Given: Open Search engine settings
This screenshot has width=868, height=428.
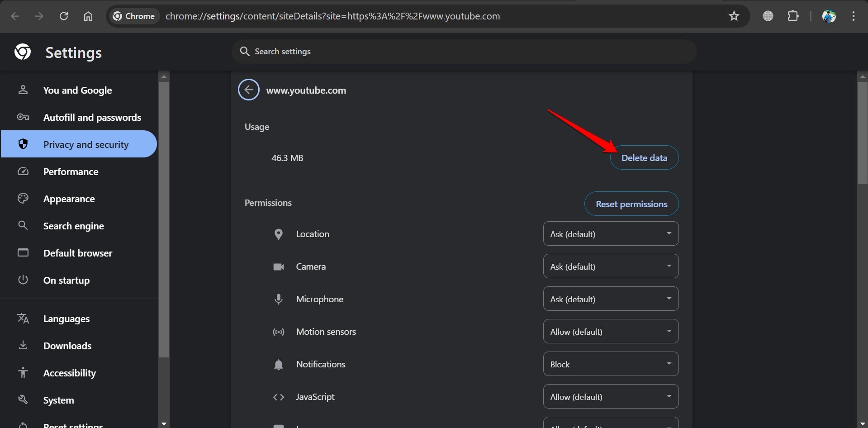Looking at the screenshot, I should (x=79, y=226).
